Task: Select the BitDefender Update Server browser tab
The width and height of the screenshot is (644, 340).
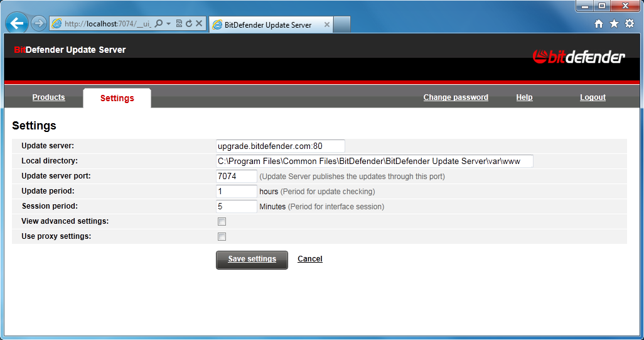Action: click(x=271, y=25)
